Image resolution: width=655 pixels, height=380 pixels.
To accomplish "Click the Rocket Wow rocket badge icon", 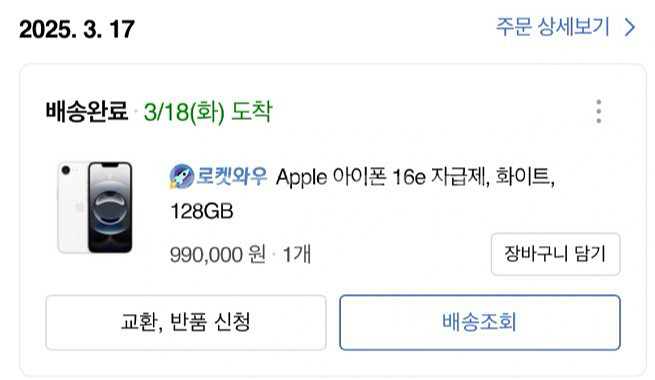I will [182, 176].
